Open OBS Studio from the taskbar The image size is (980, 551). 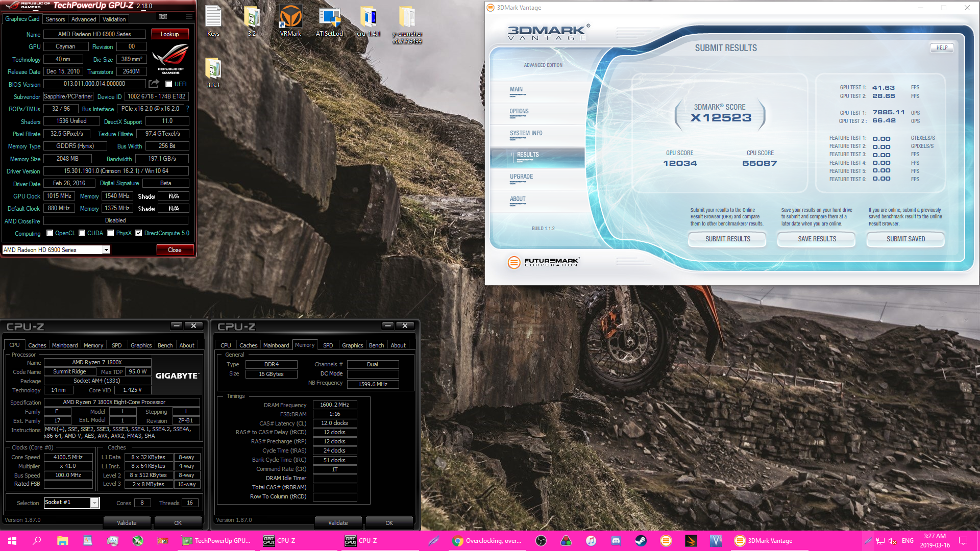click(x=541, y=541)
